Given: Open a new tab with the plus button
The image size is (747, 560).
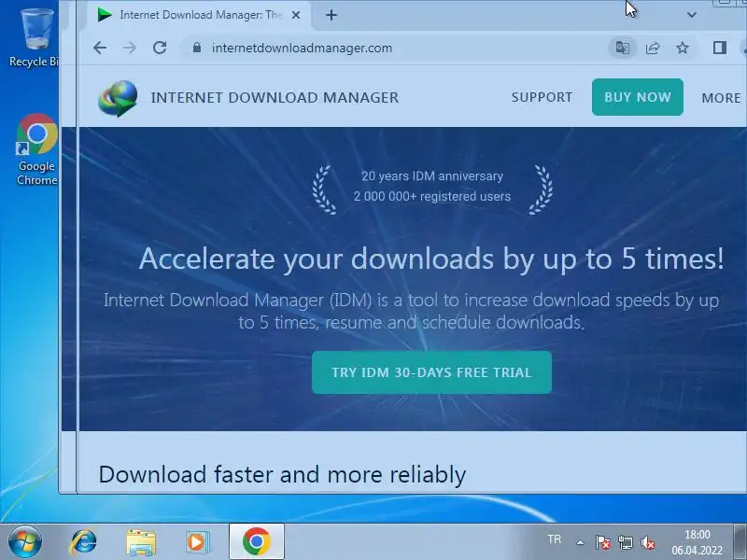Looking at the screenshot, I should (x=331, y=15).
